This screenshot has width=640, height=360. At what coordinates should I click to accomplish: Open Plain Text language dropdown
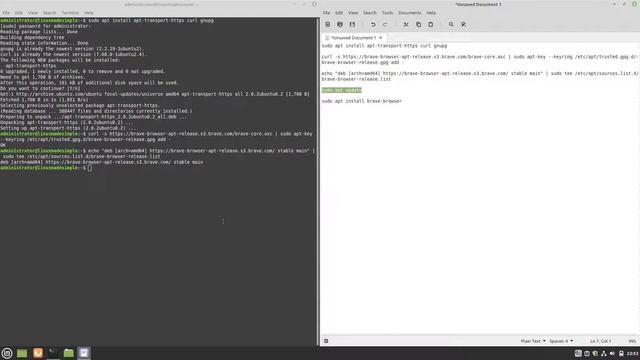click(533, 341)
